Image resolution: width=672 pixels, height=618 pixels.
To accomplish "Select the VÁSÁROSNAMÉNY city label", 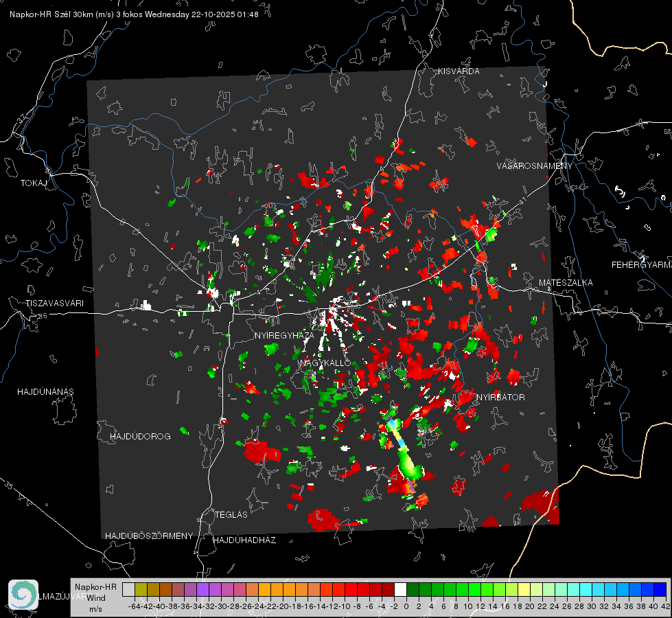I will tap(534, 165).
